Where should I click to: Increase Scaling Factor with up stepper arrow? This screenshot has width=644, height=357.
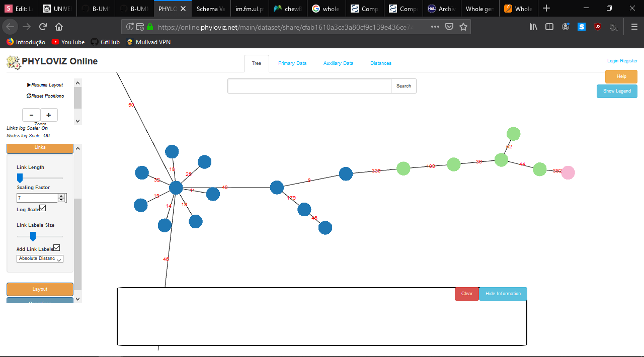click(x=61, y=196)
